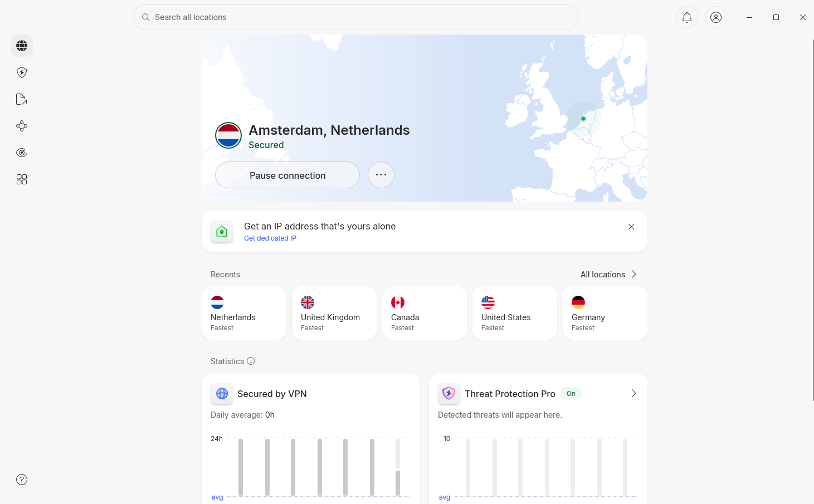Expand the All locations chevron arrow
Viewport: 814px width, 504px height.
633,274
